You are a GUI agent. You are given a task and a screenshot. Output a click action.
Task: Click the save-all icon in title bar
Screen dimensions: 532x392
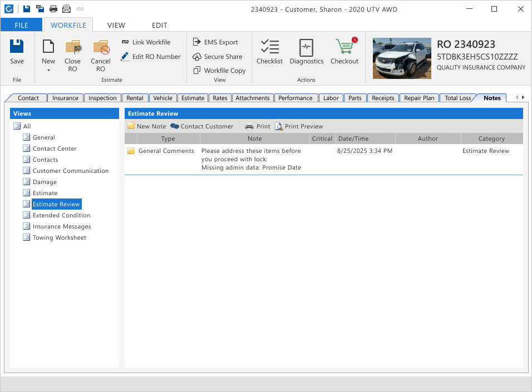coord(40,9)
